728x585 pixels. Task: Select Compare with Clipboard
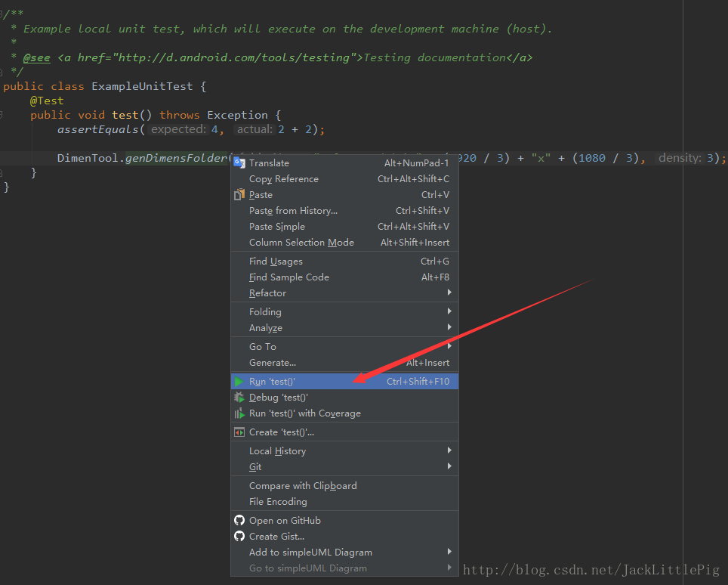click(344, 485)
